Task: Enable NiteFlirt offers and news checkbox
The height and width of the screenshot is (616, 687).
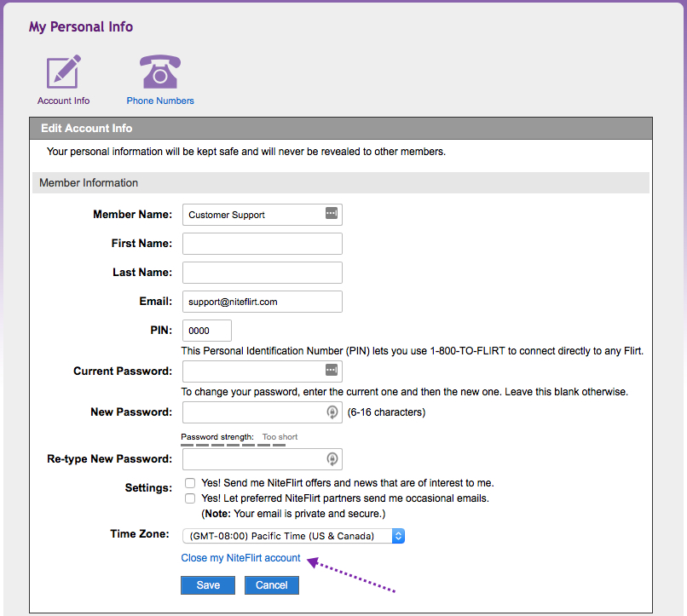Action: (190, 483)
